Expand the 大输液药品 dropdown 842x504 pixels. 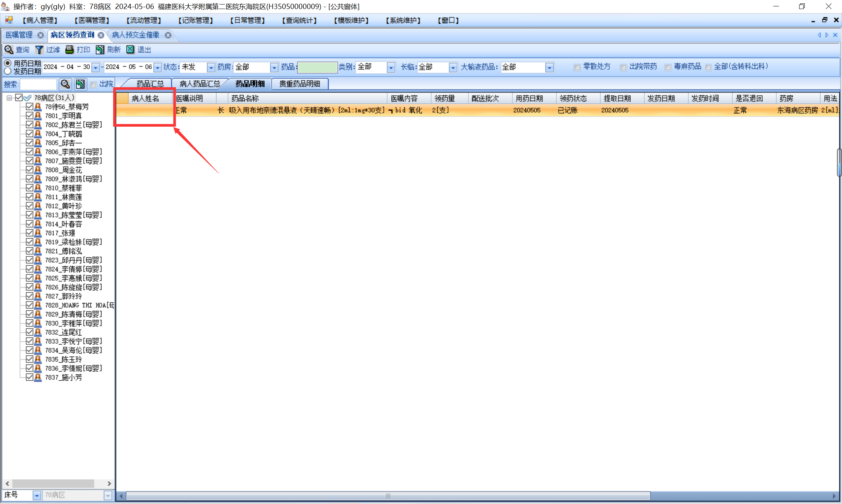pyautogui.click(x=550, y=67)
